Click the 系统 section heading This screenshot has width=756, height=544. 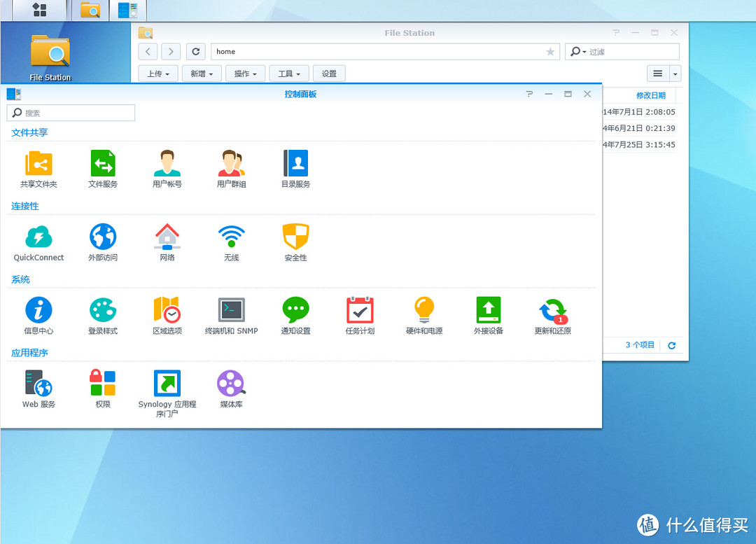(x=20, y=279)
